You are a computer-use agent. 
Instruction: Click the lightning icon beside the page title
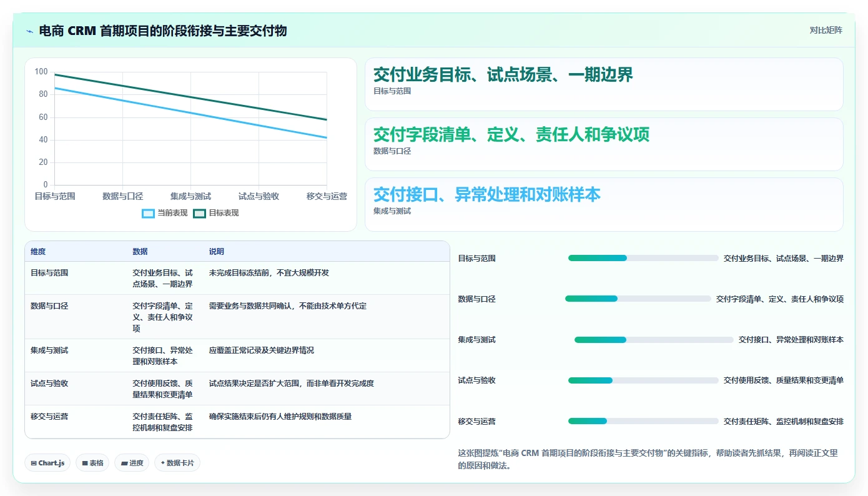pyautogui.click(x=29, y=31)
